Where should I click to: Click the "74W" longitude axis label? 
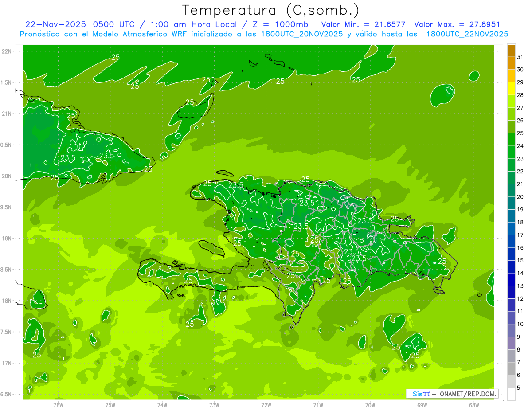point(162,405)
